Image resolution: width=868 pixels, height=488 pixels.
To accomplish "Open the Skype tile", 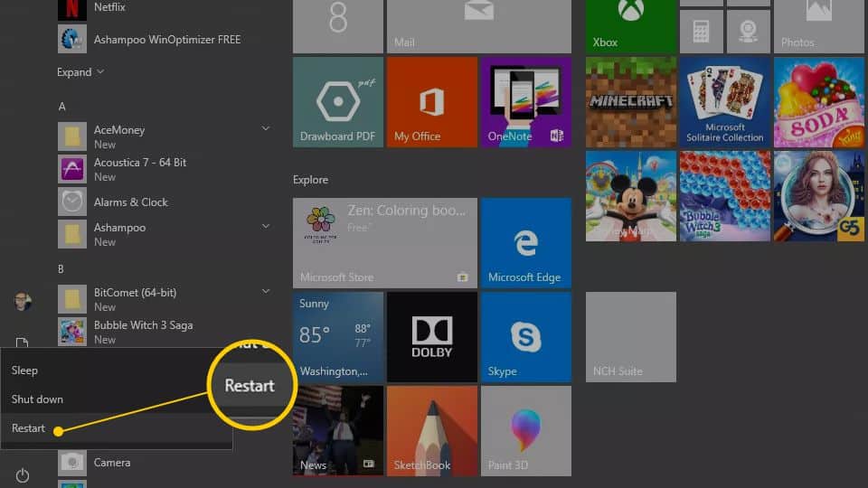I will [x=525, y=336].
